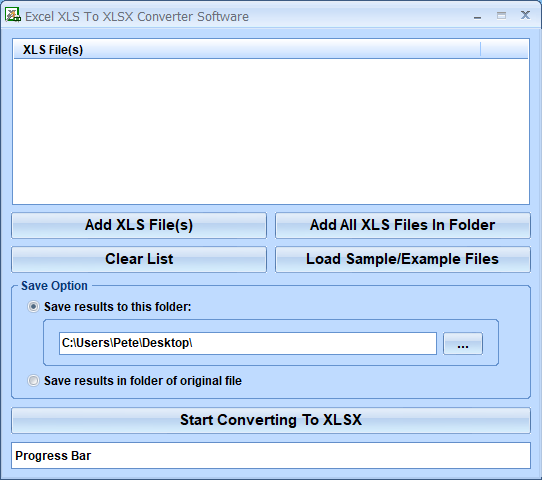Image resolution: width=542 pixels, height=480 pixels.
Task: Click the output folder path field
Action: tap(248, 343)
